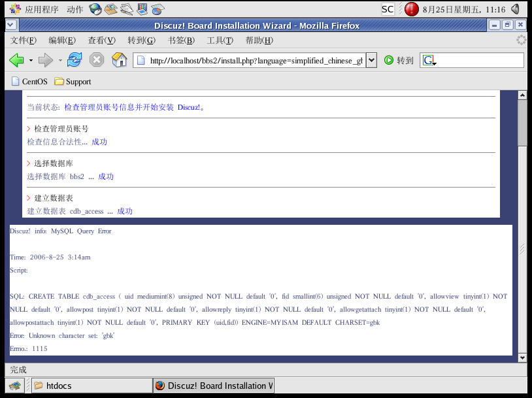Maximize the Firefox window
Screen dimensions: 532x398
(x=507, y=25)
